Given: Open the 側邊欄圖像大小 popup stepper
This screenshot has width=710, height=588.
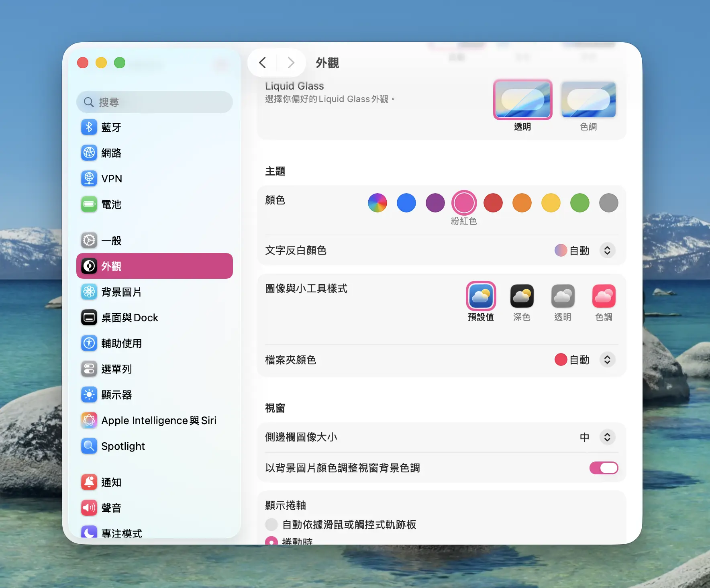Looking at the screenshot, I should tap(607, 437).
